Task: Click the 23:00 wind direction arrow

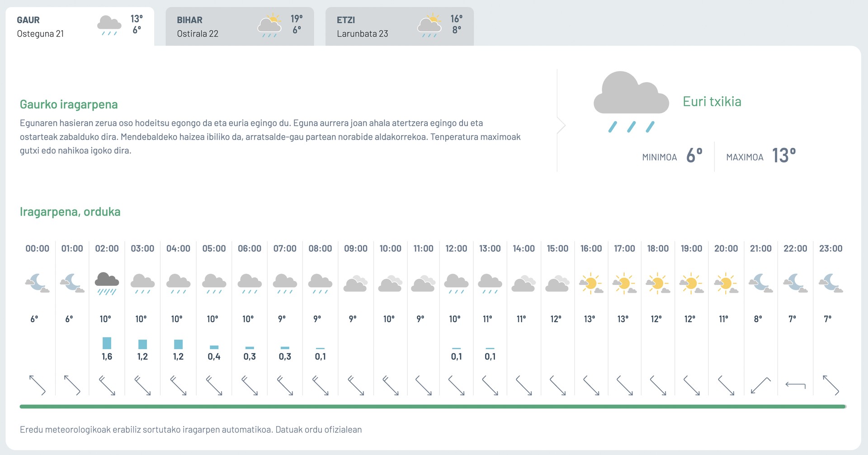Action: (830, 385)
